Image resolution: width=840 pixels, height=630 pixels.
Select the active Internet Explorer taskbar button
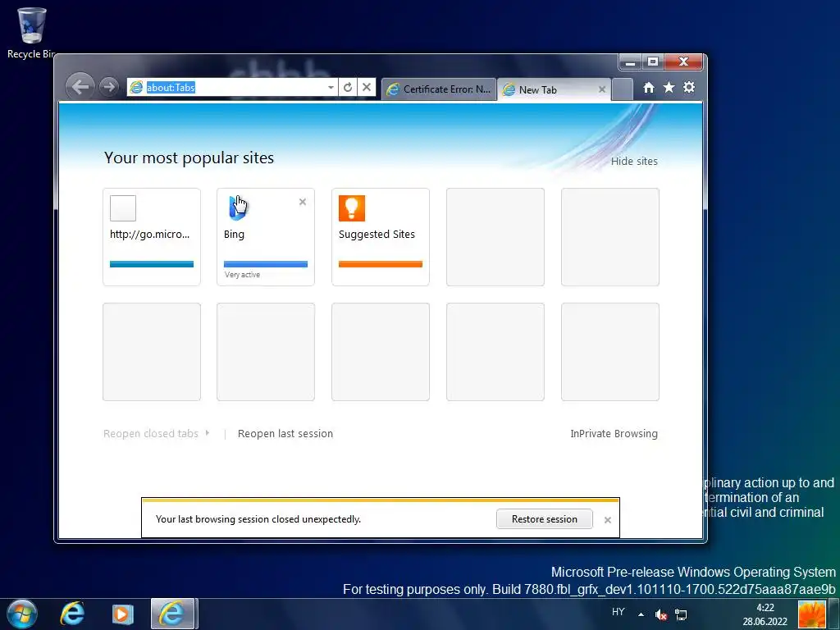click(172, 614)
